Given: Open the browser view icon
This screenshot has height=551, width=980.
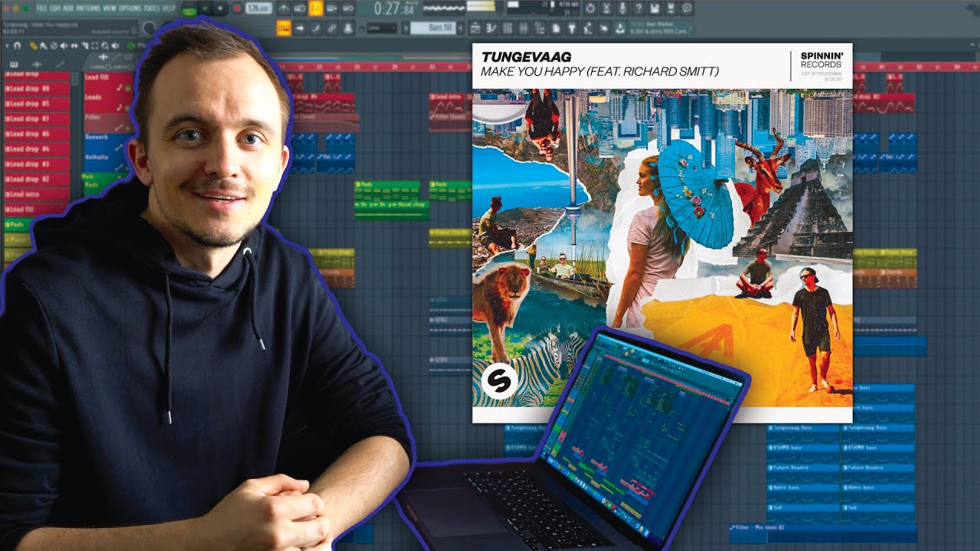Looking at the screenshot, I should click(x=538, y=28).
